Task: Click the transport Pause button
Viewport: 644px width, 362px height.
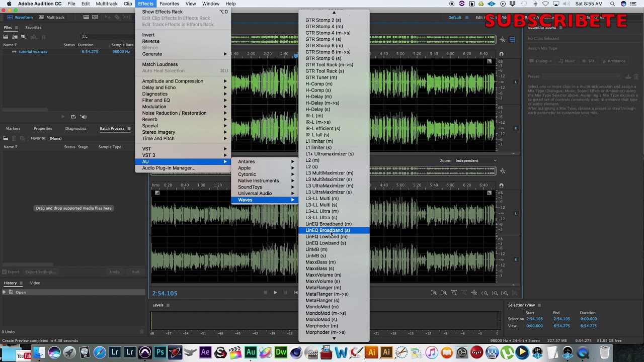Action: [x=285, y=293]
